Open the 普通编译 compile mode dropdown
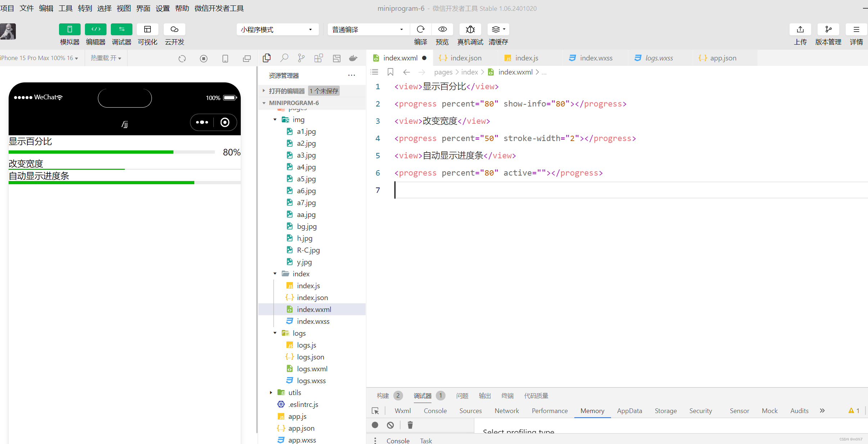 [368, 30]
